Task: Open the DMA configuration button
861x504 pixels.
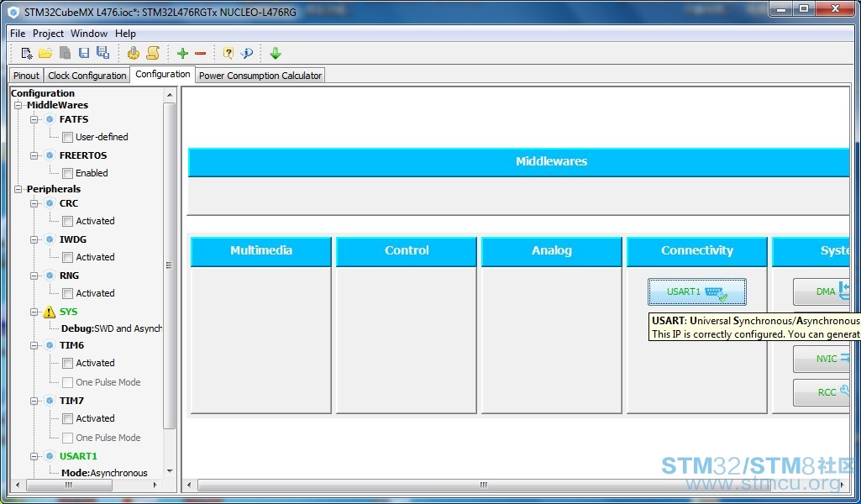Action: 822,291
